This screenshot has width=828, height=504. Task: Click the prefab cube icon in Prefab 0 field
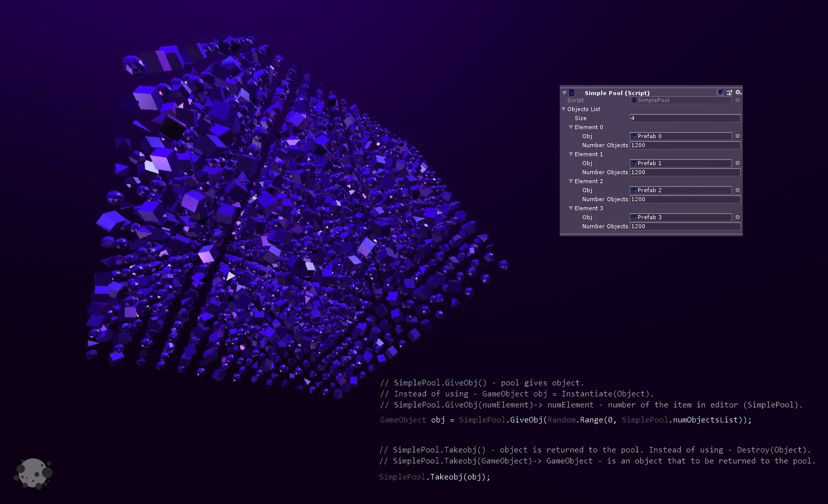point(634,136)
